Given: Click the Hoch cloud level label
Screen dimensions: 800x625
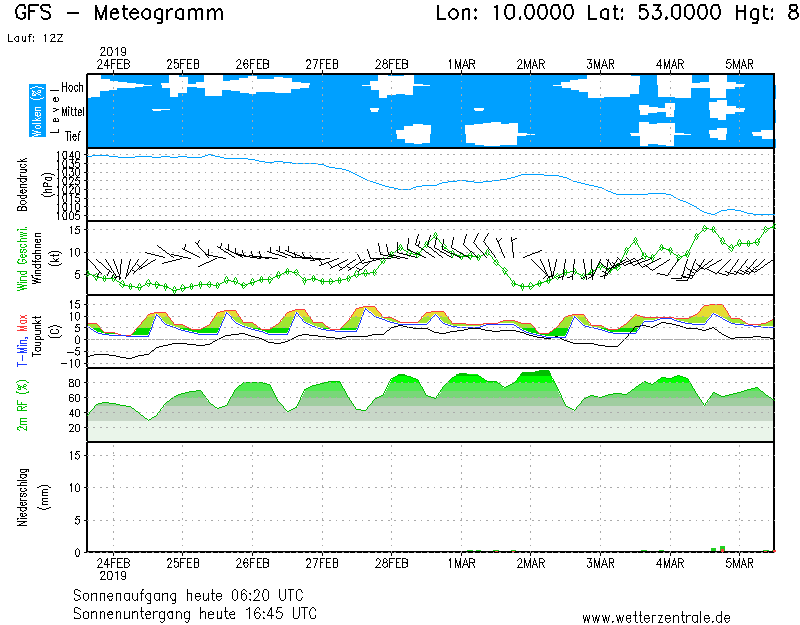Looking at the screenshot, I should point(72,88).
